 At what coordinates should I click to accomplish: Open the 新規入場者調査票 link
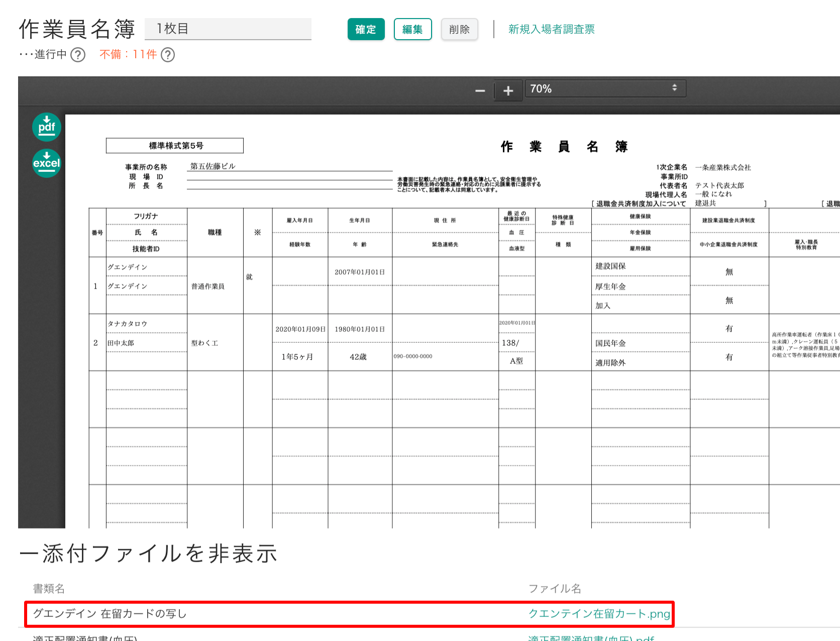[551, 30]
